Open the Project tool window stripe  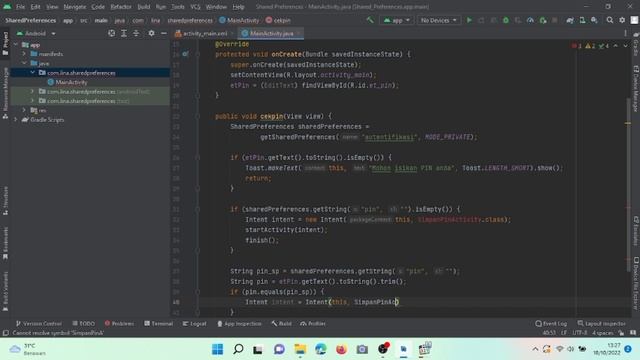pos(5,43)
